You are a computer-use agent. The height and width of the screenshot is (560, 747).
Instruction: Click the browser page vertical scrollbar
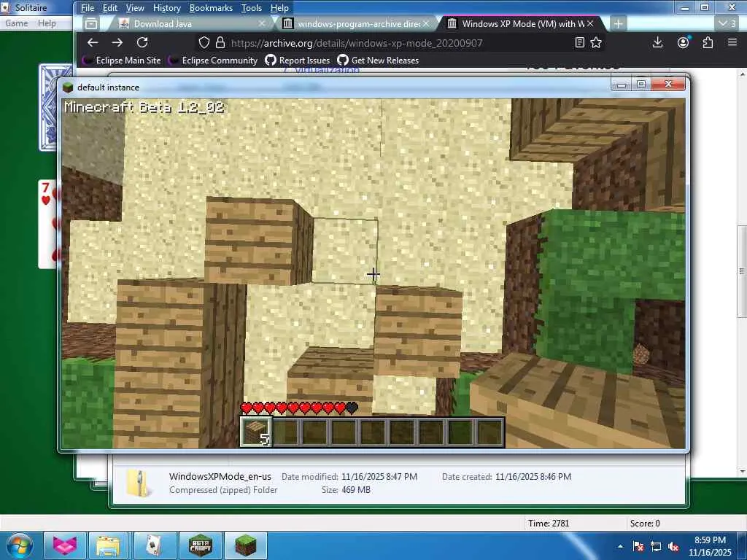click(x=742, y=271)
